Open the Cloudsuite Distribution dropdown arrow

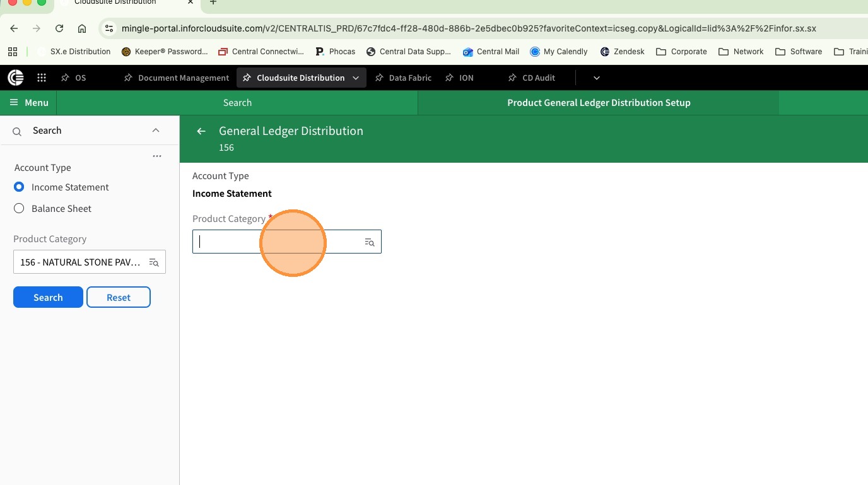point(356,78)
